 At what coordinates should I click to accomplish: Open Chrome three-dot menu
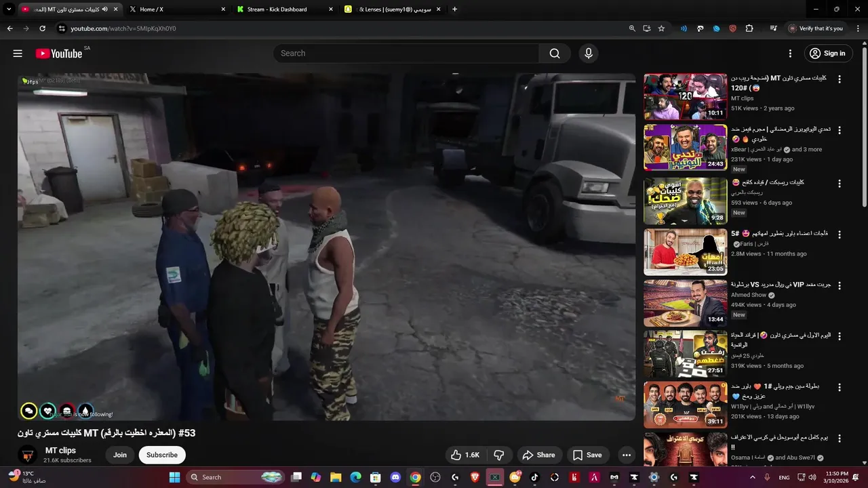857,28
